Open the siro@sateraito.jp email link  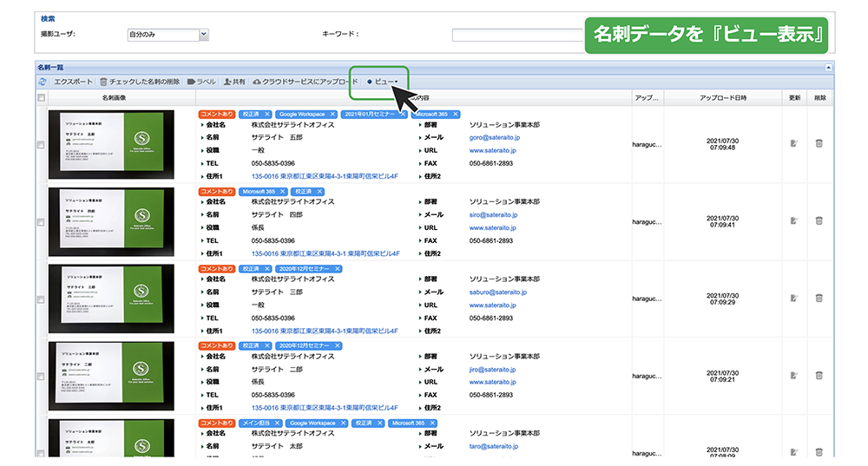(493, 214)
